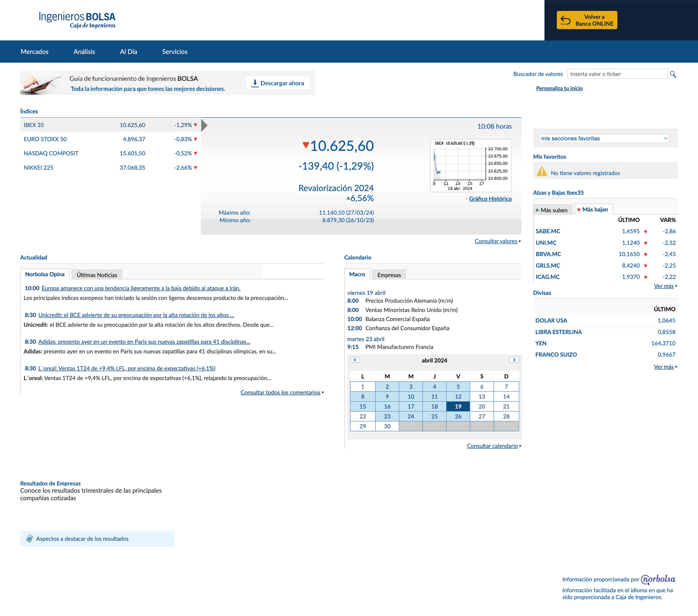Click the book icon beside Aspectos a destacar

click(x=30, y=539)
